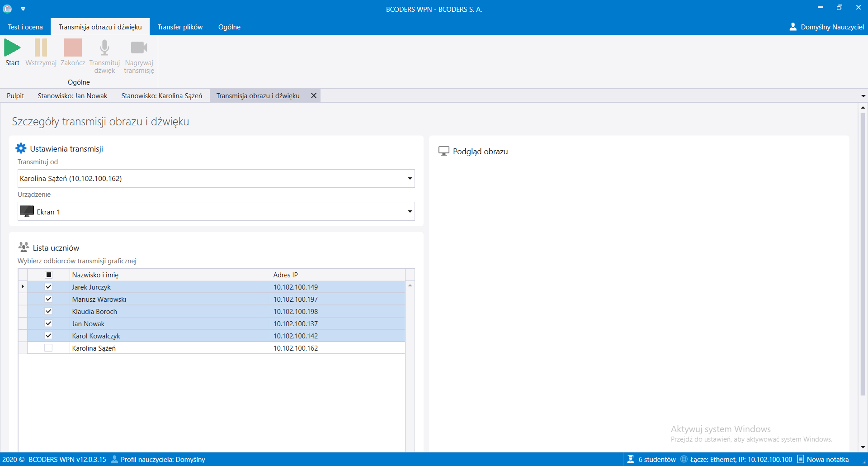
Task: Sort by Nazwisko i imię column header
Action: 170,275
